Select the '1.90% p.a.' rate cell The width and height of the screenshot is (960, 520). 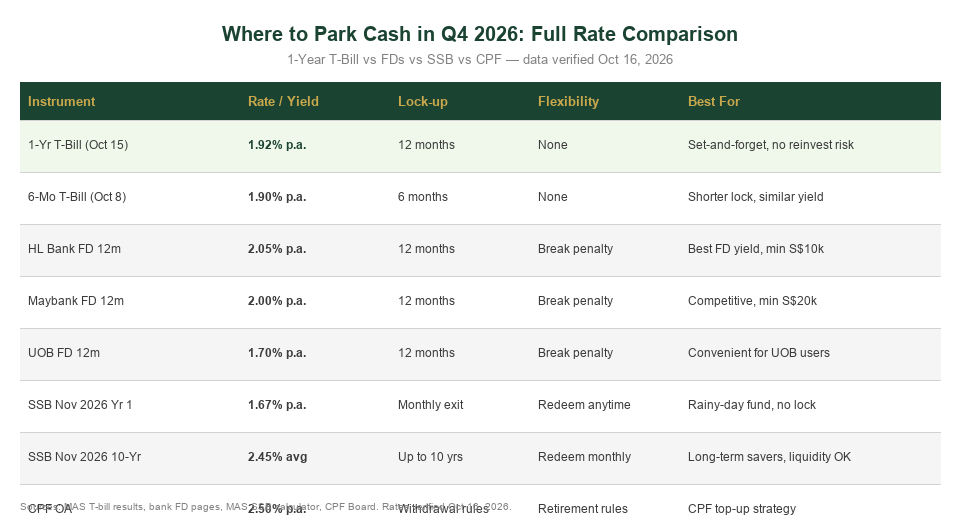pos(277,197)
